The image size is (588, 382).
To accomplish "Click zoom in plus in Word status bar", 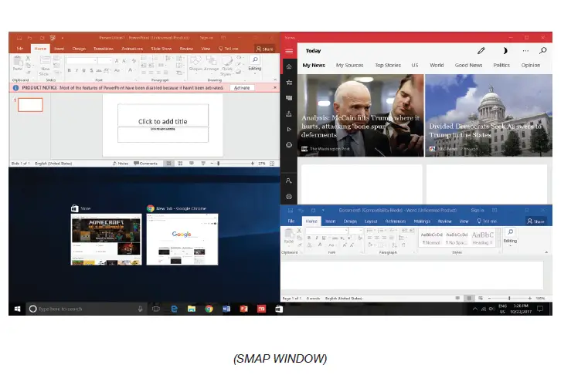I will click(x=529, y=299).
